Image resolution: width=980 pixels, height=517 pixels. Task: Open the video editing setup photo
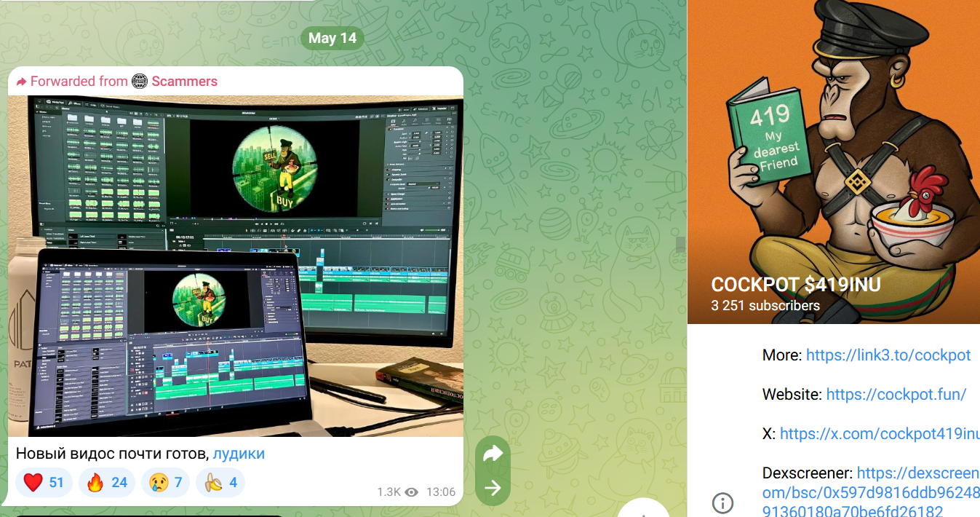coord(236,266)
